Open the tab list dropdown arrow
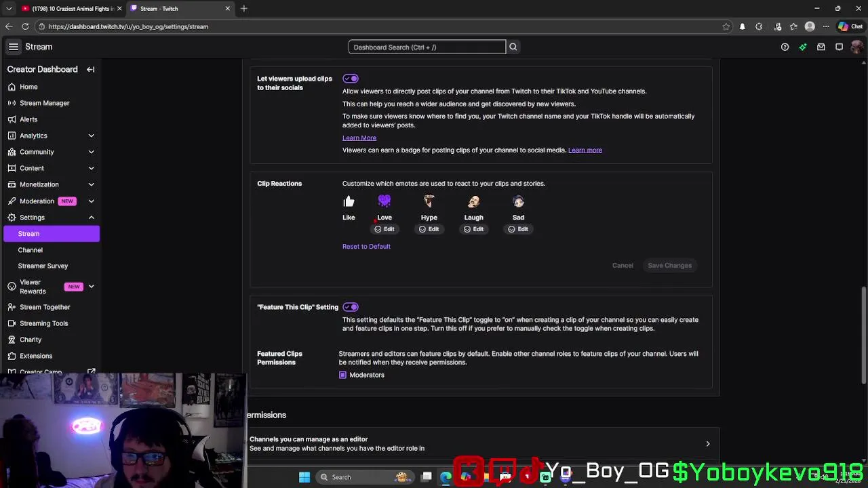The image size is (868, 488). tap(9, 9)
